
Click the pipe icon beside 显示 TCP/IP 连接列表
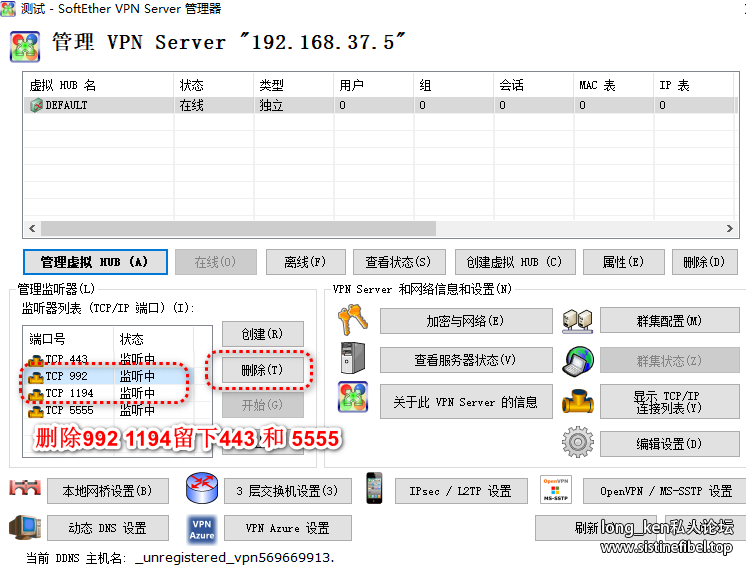coord(578,401)
